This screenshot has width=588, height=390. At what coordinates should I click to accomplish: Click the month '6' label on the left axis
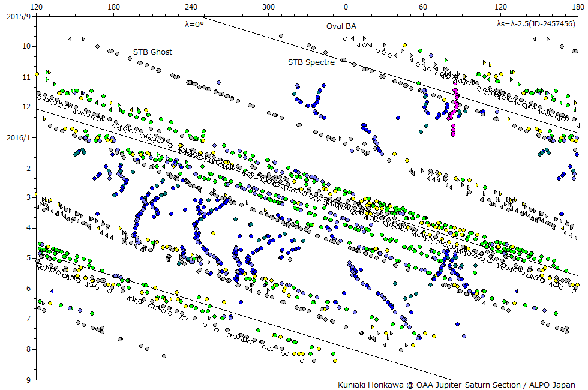click(29, 289)
